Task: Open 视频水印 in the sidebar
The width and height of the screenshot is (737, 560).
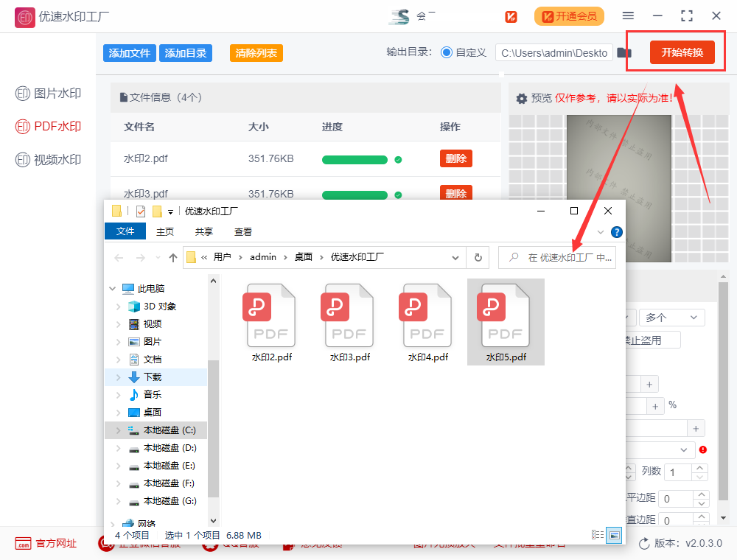Action: pos(48,160)
